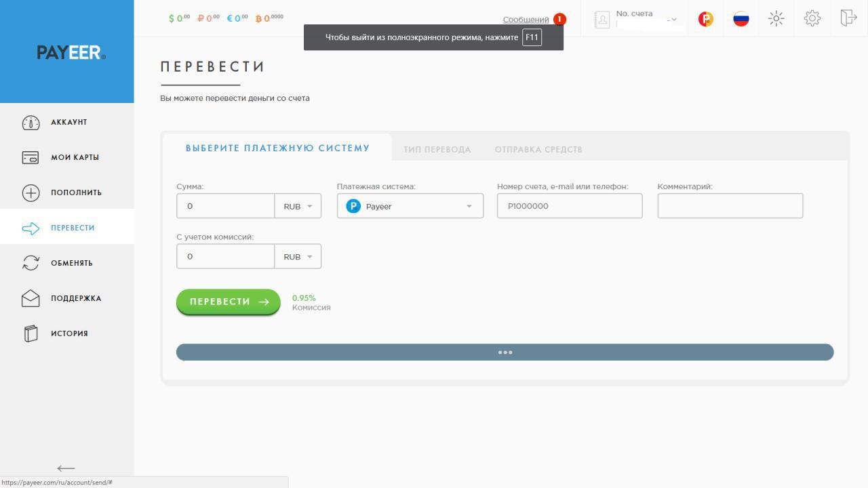Click the red notification badge with 1
This screenshot has height=488, width=868.
pos(559,19)
